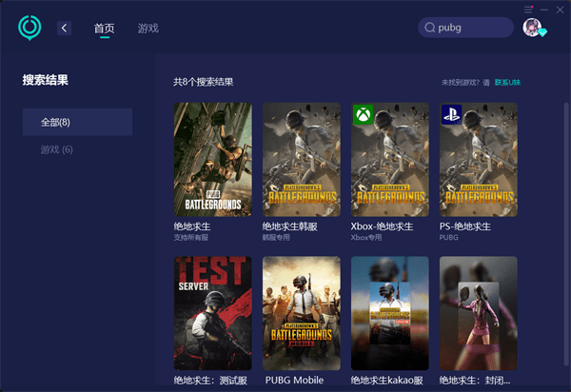Open the PS-绝地求生 game cover
Screen dimensions: 571x392
coord(479,160)
